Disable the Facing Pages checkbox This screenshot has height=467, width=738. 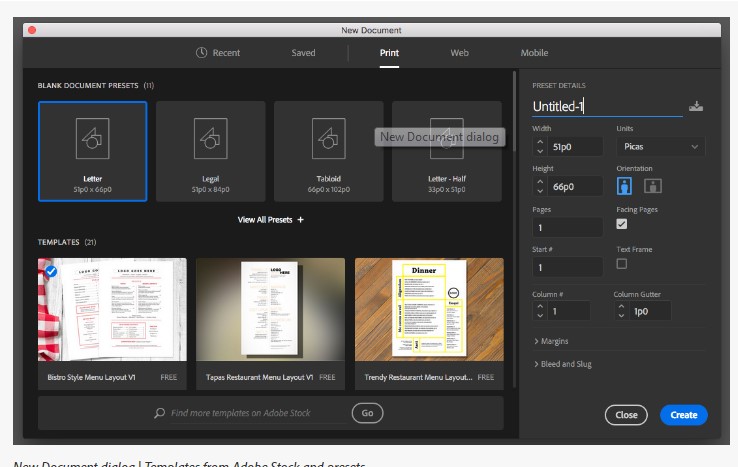pyautogui.click(x=622, y=225)
